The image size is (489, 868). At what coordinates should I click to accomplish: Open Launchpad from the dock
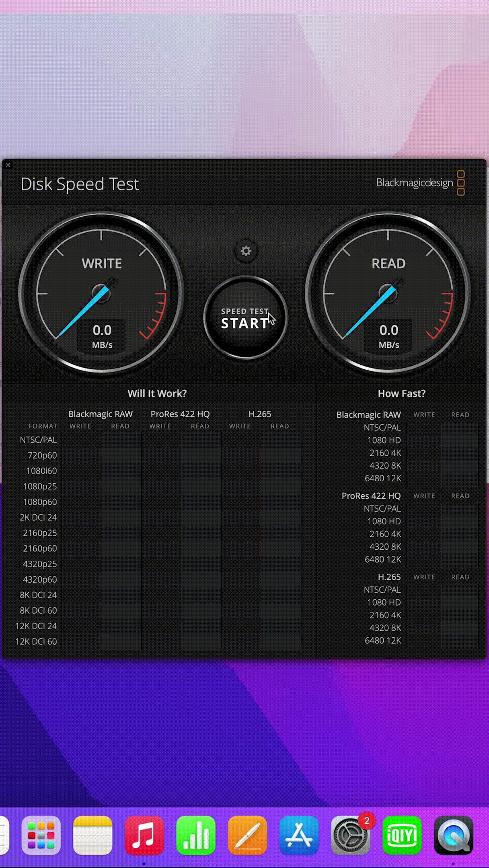(x=41, y=835)
